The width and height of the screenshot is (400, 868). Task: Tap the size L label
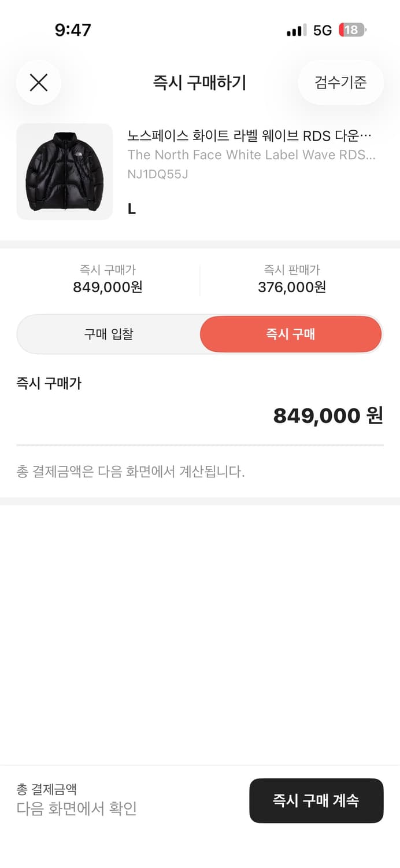pos(131,209)
